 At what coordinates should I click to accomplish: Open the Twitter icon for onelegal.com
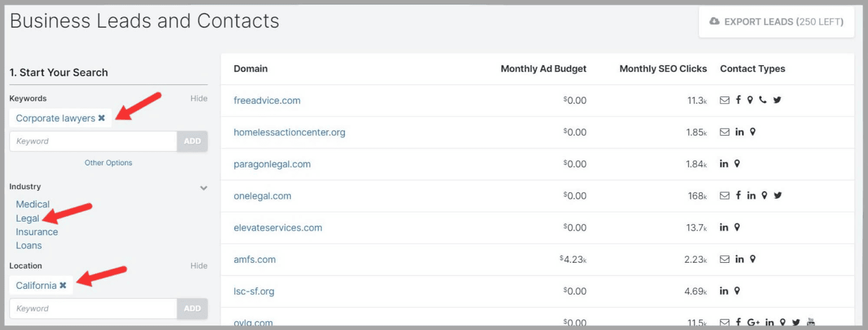(x=777, y=195)
